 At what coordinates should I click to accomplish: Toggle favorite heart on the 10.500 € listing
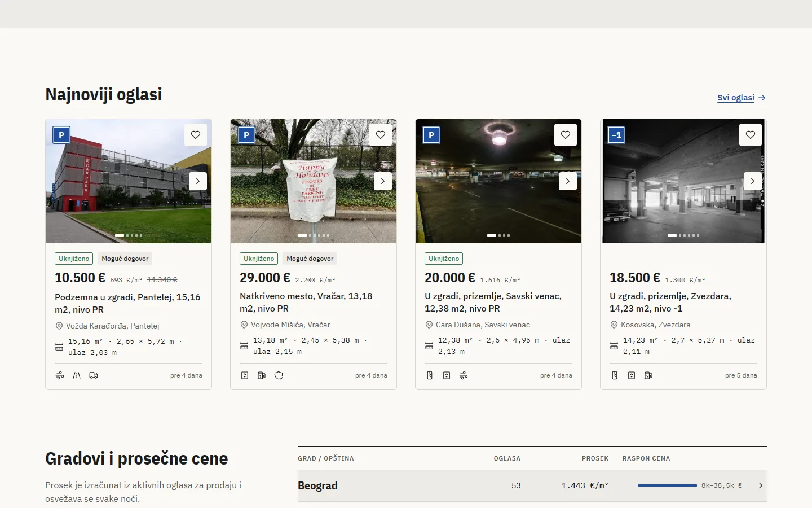[x=196, y=135]
